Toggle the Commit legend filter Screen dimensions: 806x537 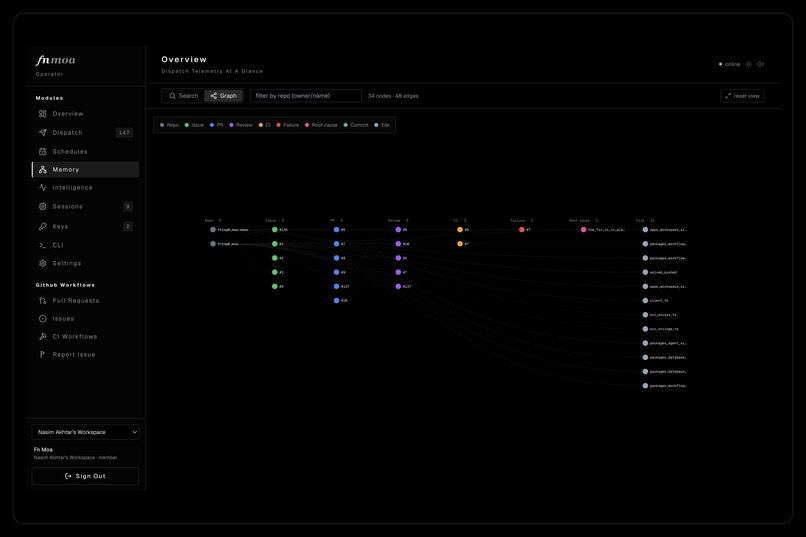point(356,125)
